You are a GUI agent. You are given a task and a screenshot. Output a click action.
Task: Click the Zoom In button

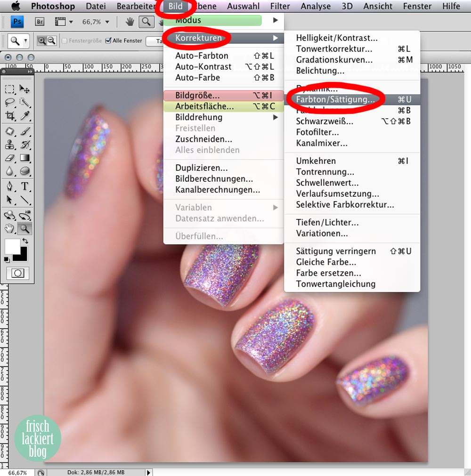(41, 40)
